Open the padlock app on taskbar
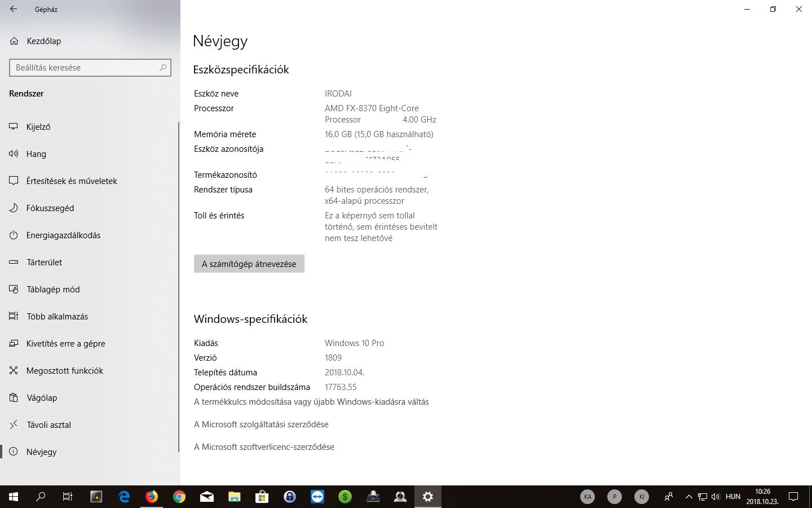Viewport: 812px width, 508px height. point(290,497)
